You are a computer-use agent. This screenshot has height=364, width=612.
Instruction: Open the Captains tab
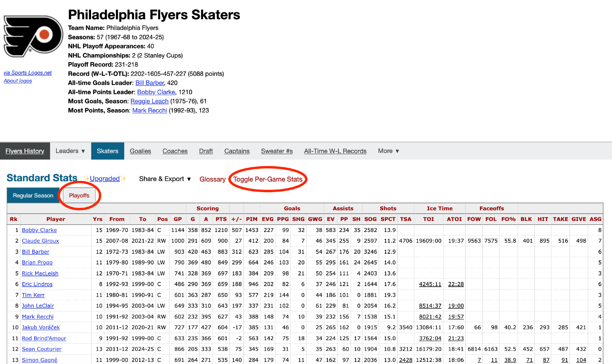[x=237, y=151]
